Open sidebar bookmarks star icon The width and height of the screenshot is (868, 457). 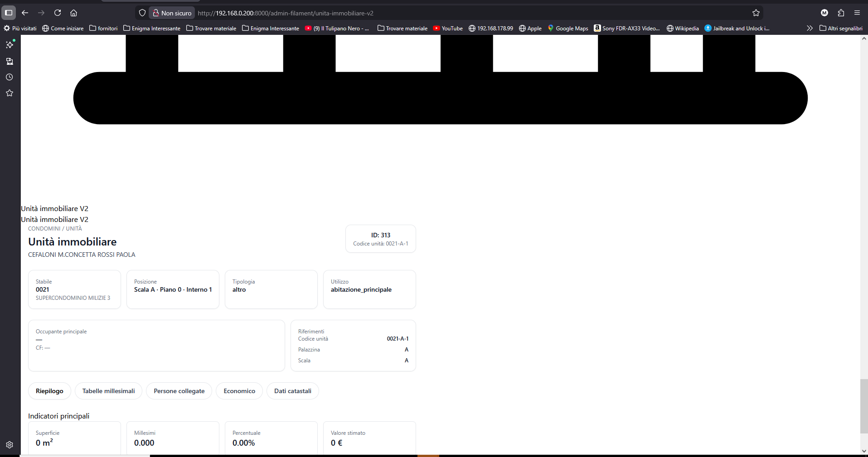pos(10,93)
